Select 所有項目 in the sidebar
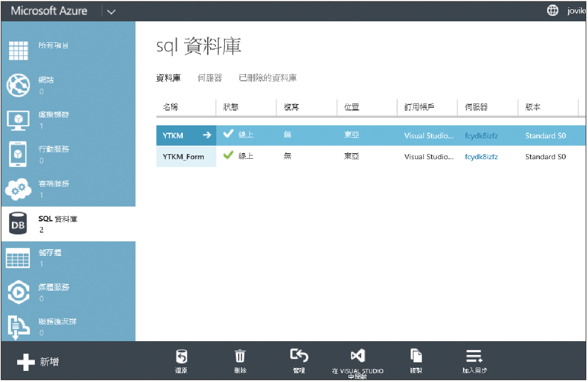Viewport: 588px width, 382px height. pos(54,45)
